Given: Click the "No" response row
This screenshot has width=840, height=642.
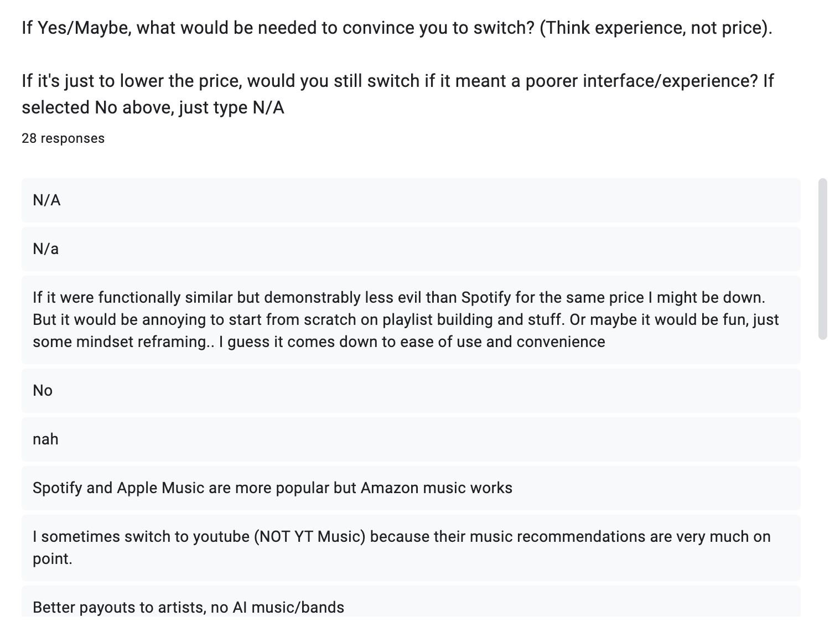Looking at the screenshot, I should tap(411, 391).
